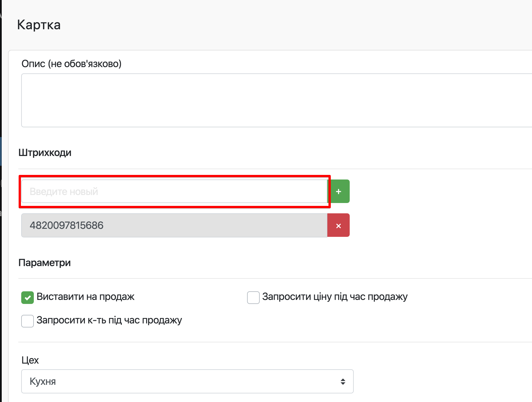The width and height of the screenshot is (532, 402).
Task: Click the Параметри section heading
Action: pyautogui.click(x=44, y=263)
